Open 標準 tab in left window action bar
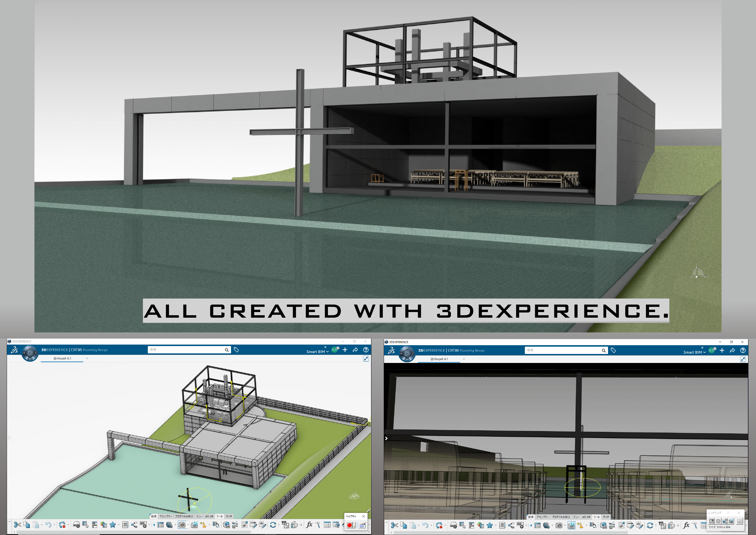This screenshot has height=535, width=756. coord(154,517)
